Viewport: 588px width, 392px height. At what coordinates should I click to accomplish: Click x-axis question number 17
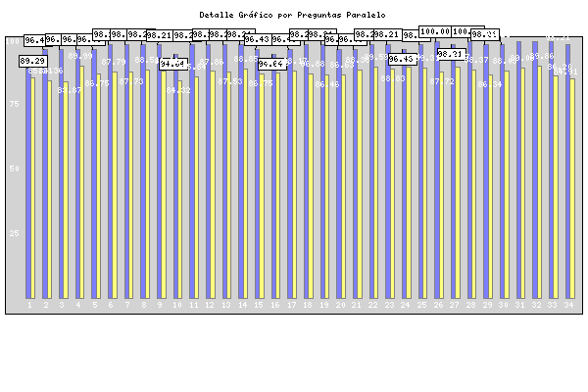pyautogui.click(x=291, y=305)
